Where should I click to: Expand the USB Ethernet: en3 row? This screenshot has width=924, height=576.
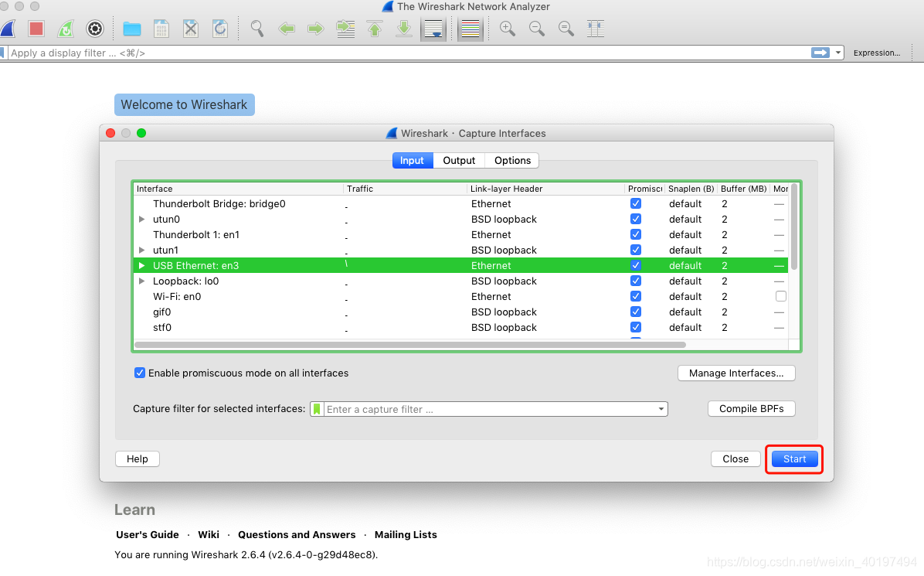click(x=141, y=265)
